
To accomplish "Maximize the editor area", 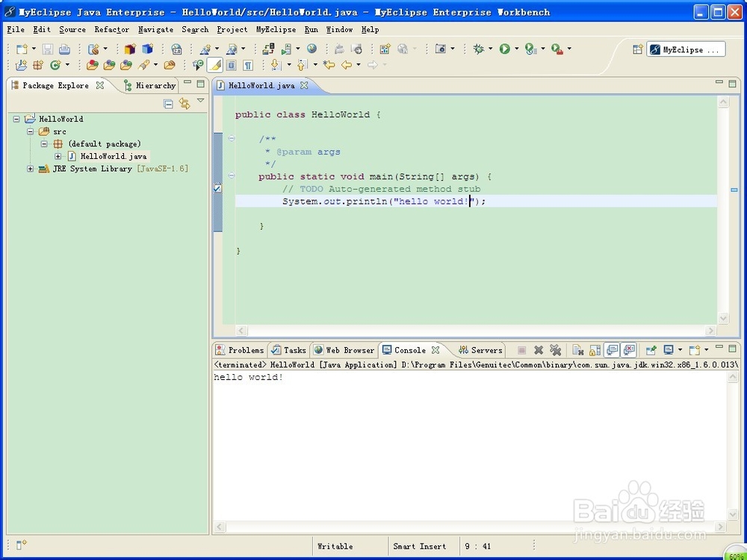I will pos(732,84).
